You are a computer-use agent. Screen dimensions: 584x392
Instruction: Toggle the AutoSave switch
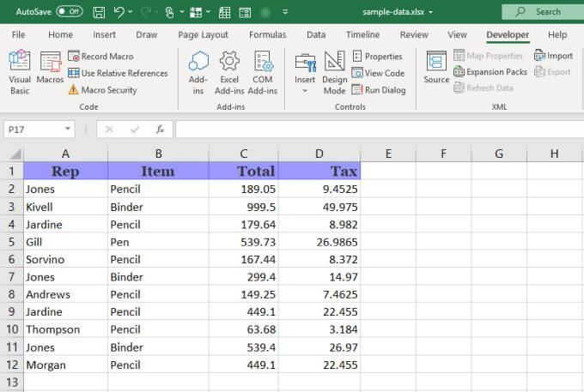click(69, 12)
